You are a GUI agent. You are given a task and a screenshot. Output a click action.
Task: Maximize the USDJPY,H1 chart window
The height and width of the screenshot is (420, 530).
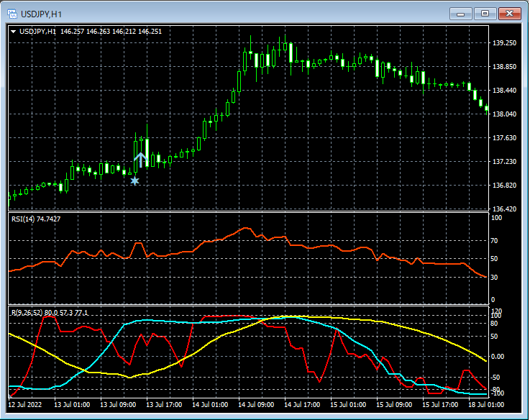[x=485, y=14]
